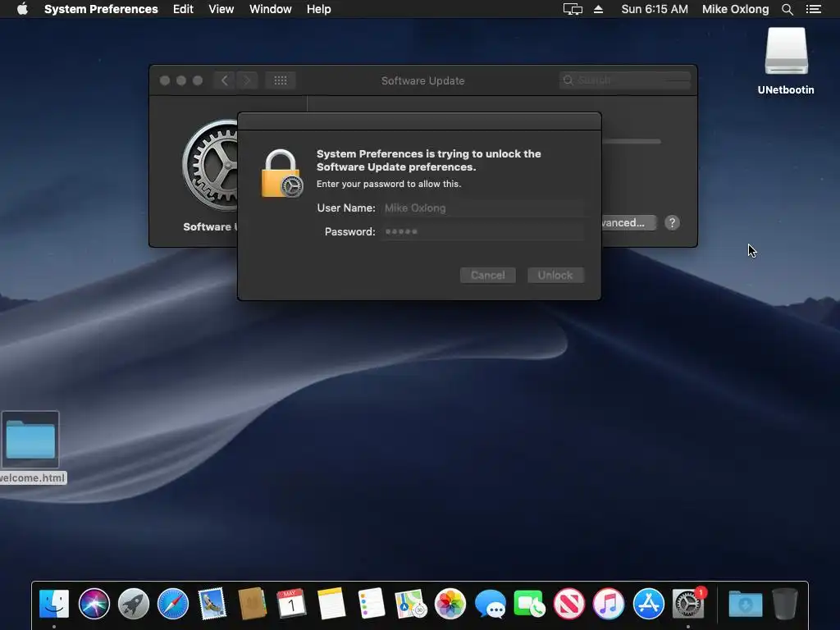Click the Advanced button in Software Update
This screenshot has width=840, height=630.
tap(628, 223)
